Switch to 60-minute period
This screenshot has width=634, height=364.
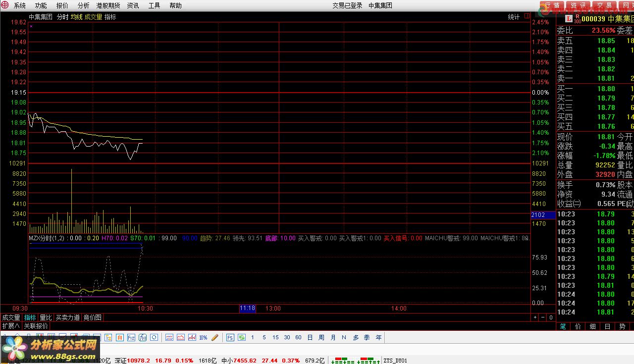pyautogui.click(x=298, y=337)
